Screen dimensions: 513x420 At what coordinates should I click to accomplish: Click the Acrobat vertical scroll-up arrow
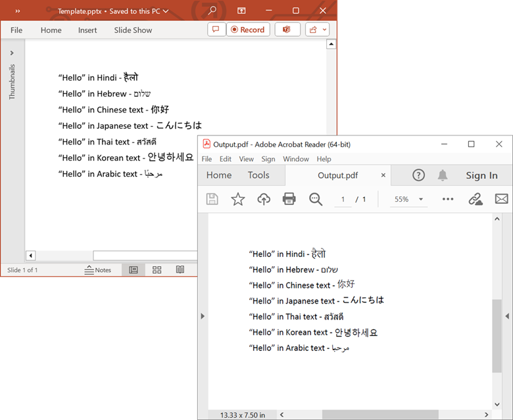point(497,219)
